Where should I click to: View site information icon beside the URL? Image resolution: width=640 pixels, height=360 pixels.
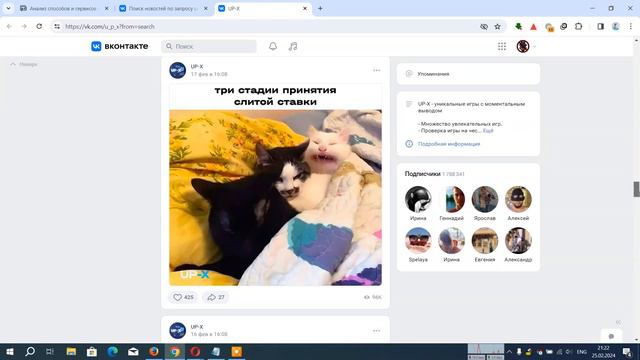click(x=57, y=27)
